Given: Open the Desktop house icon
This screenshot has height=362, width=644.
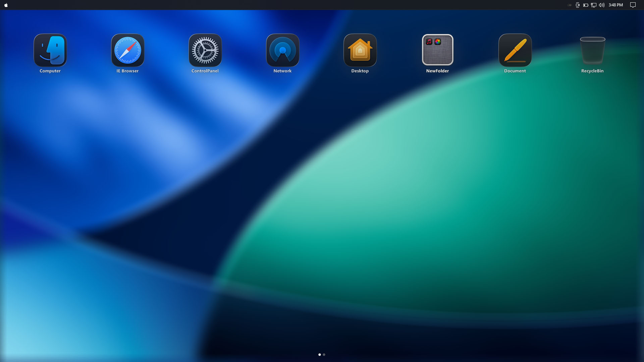Looking at the screenshot, I should pos(360,50).
